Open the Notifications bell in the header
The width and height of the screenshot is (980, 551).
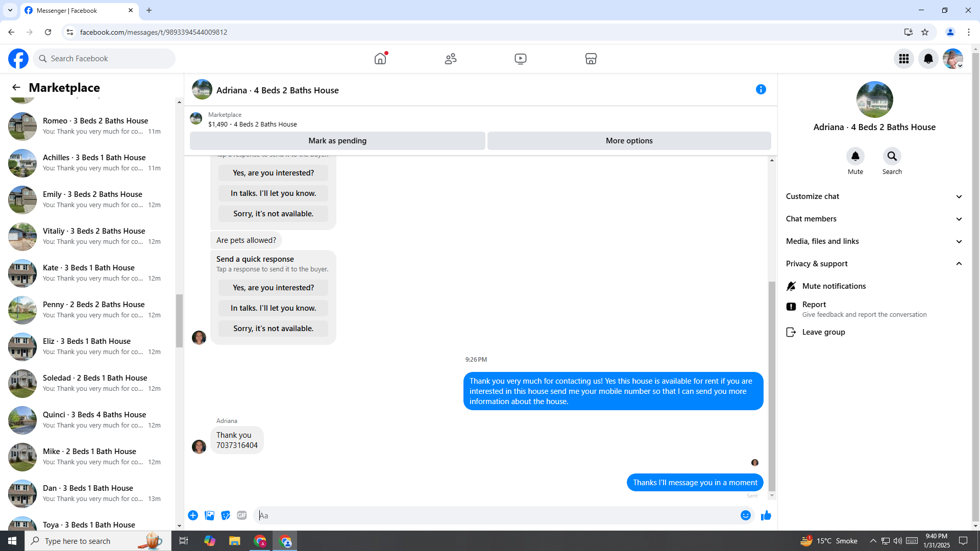(x=928, y=59)
